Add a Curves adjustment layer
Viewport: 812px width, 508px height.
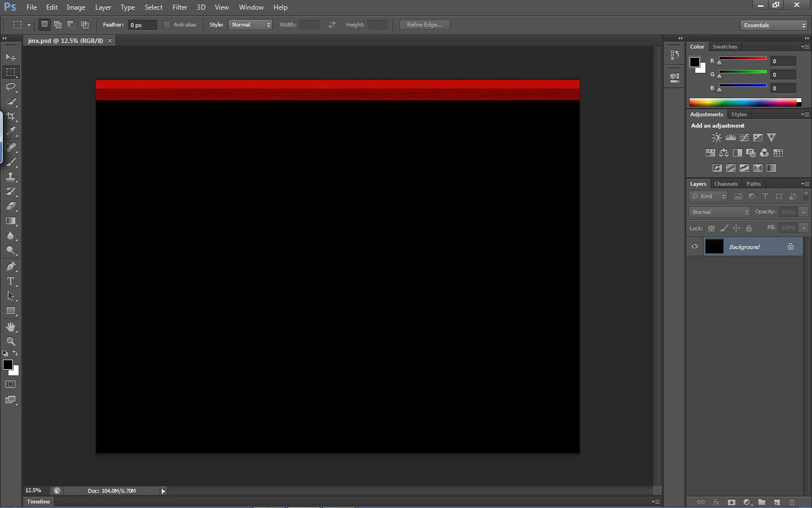744,137
